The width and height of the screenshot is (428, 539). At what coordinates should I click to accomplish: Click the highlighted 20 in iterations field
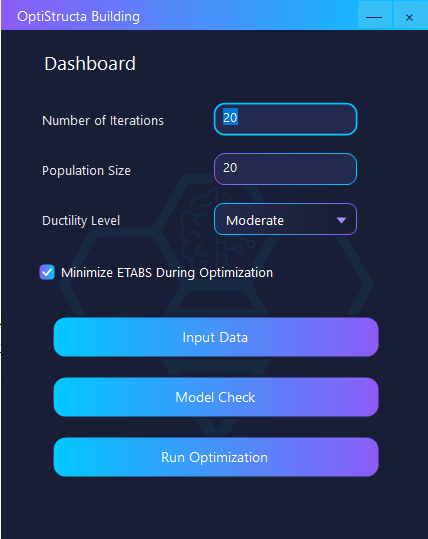coord(230,117)
